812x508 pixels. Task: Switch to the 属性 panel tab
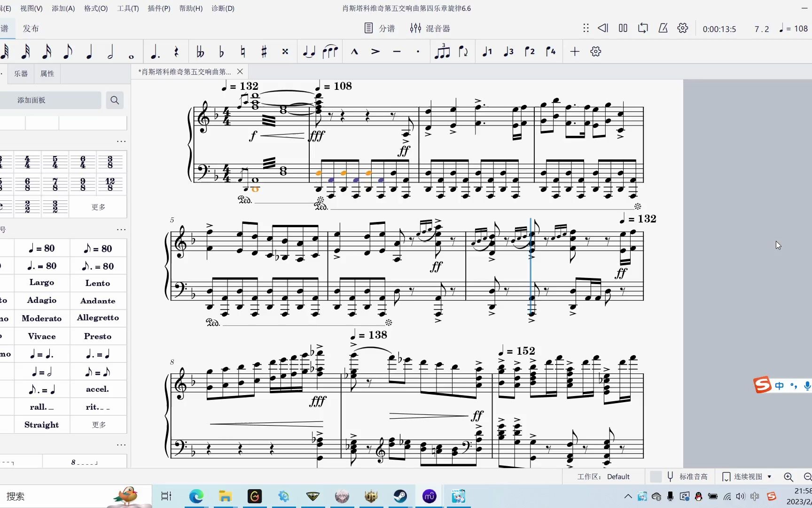click(47, 74)
